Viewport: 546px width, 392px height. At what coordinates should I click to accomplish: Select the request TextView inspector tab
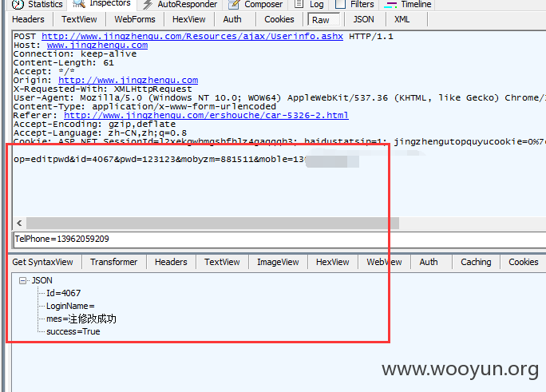79,19
